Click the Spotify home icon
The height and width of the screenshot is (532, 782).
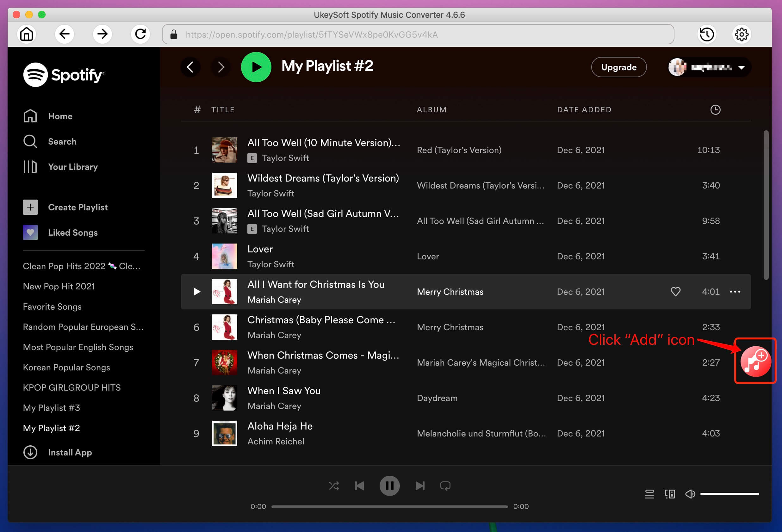click(x=30, y=116)
